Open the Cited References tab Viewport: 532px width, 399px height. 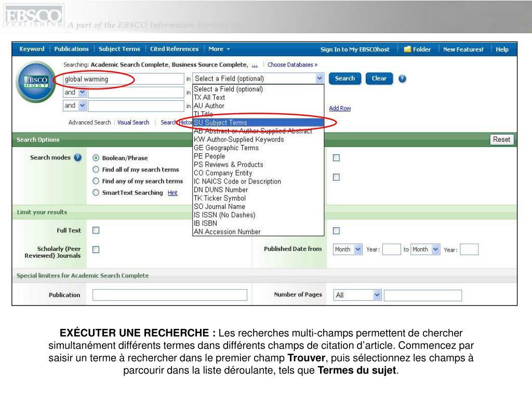pyautogui.click(x=175, y=49)
